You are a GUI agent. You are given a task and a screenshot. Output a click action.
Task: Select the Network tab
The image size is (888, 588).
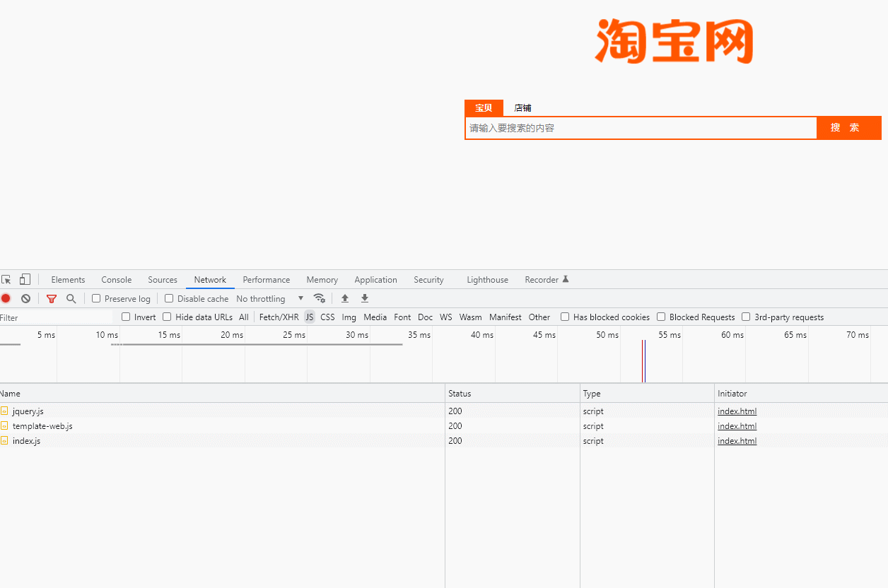point(210,280)
